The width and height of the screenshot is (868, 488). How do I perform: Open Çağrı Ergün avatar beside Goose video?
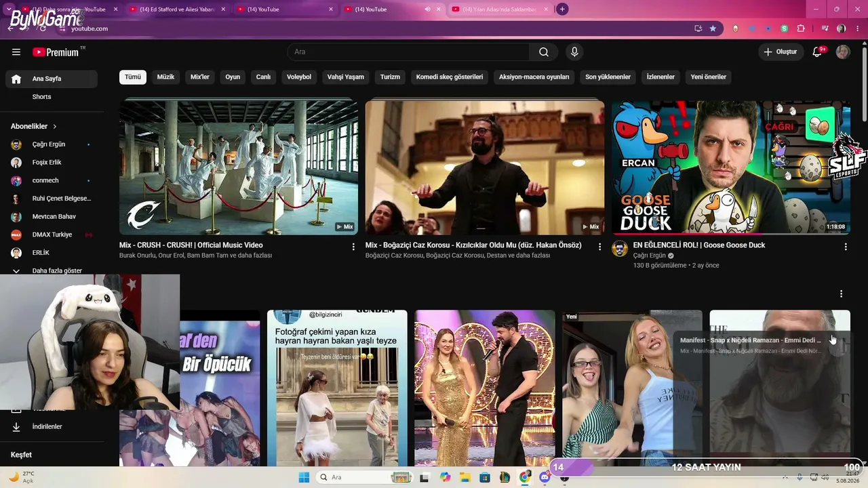tap(620, 249)
